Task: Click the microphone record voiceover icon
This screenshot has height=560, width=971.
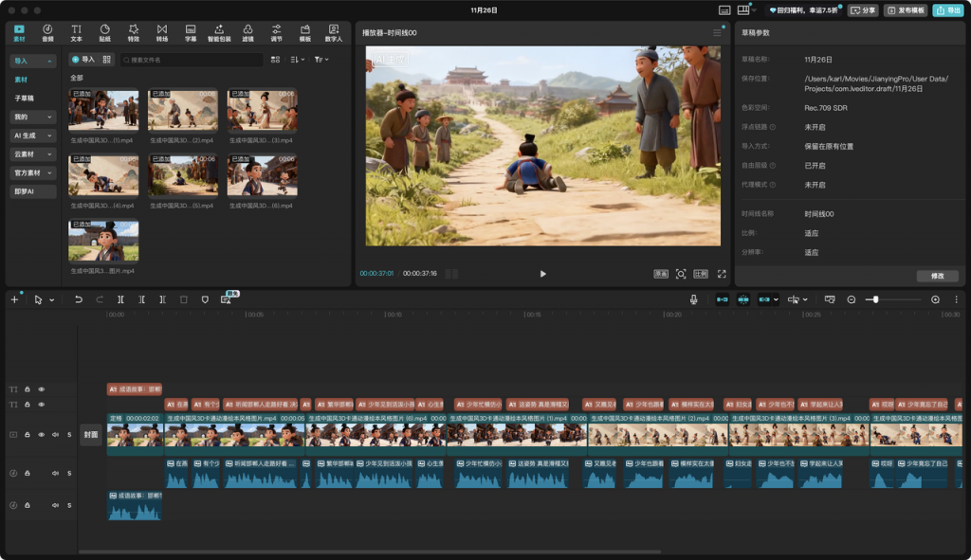Action: tap(693, 299)
